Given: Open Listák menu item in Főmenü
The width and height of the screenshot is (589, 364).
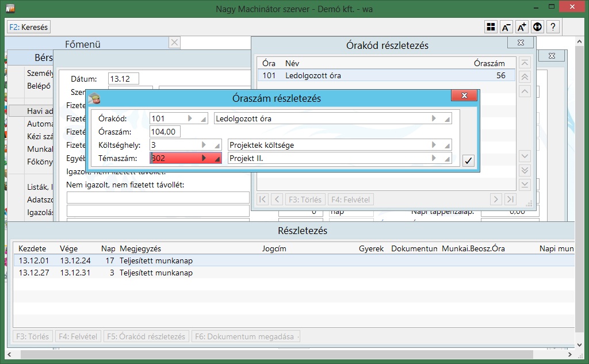Looking at the screenshot, I should 40,187.
